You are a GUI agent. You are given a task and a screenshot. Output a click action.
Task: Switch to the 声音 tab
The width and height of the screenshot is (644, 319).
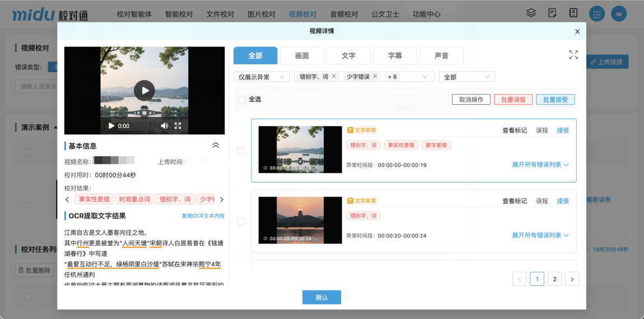(441, 55)
